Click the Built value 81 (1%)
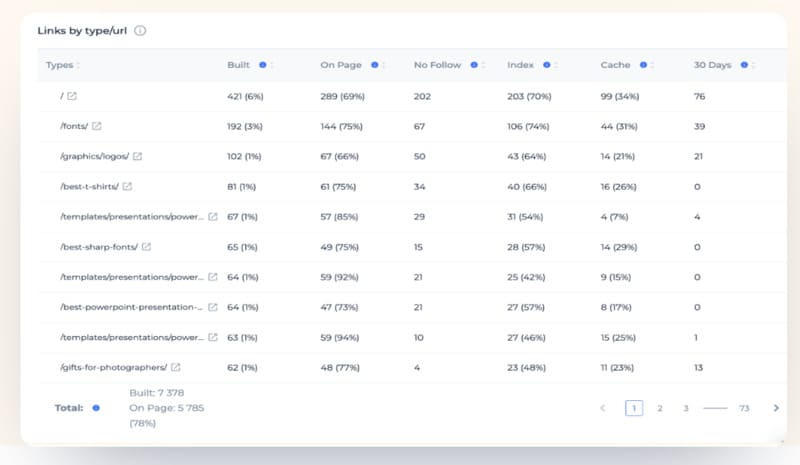800x465 pixels. 241,186
